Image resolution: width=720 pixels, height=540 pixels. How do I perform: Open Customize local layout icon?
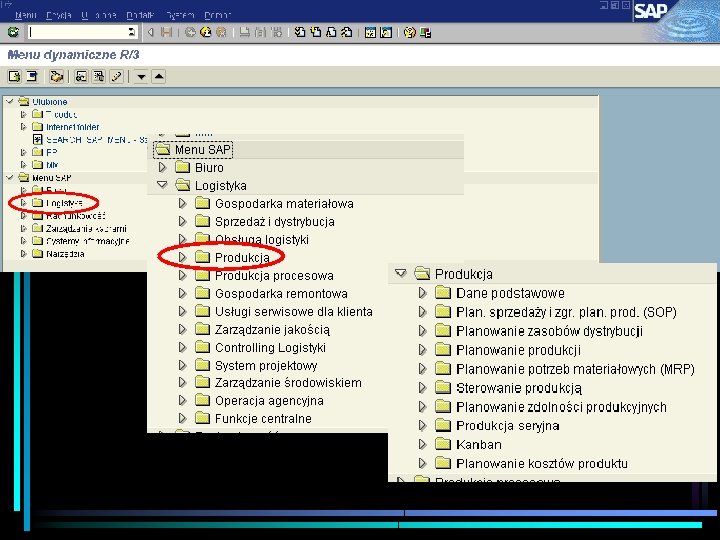(x=425, y=32)
